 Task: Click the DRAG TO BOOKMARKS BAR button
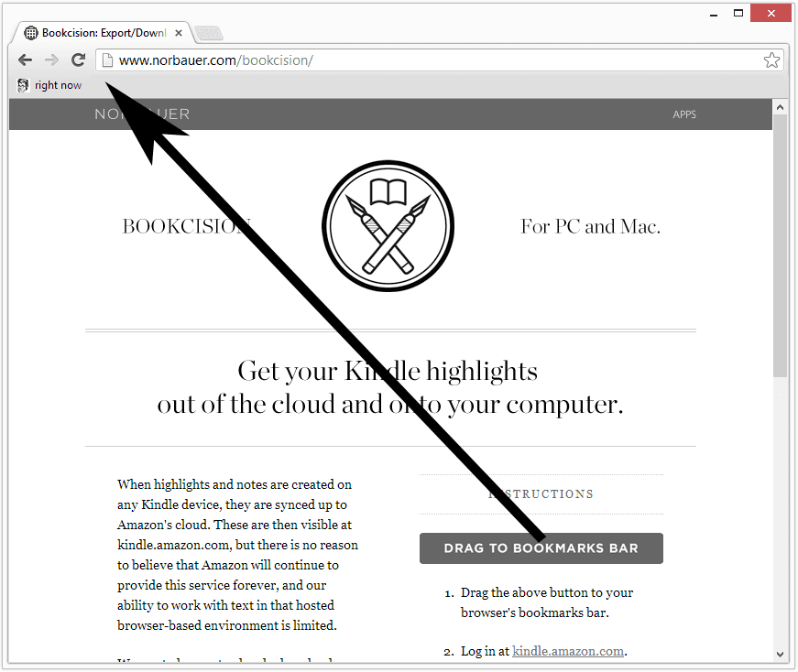(x=541, y=547)
